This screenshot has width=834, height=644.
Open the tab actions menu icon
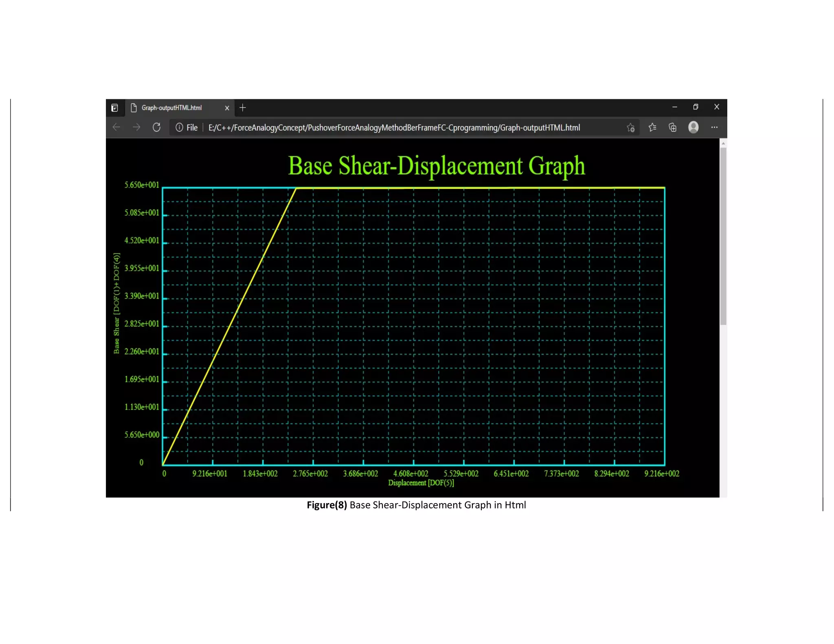tap(115, 108)
